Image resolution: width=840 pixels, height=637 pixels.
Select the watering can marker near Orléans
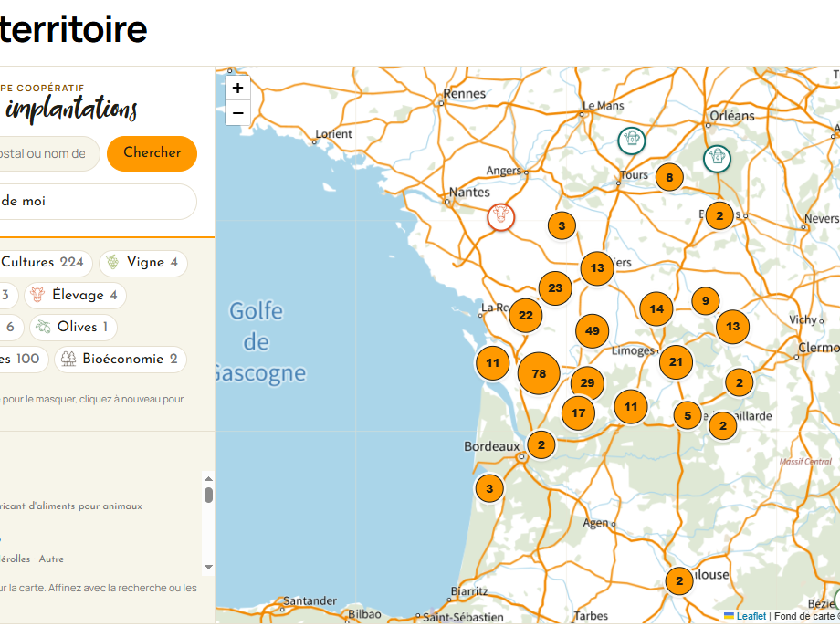click(x=717, y=159)
